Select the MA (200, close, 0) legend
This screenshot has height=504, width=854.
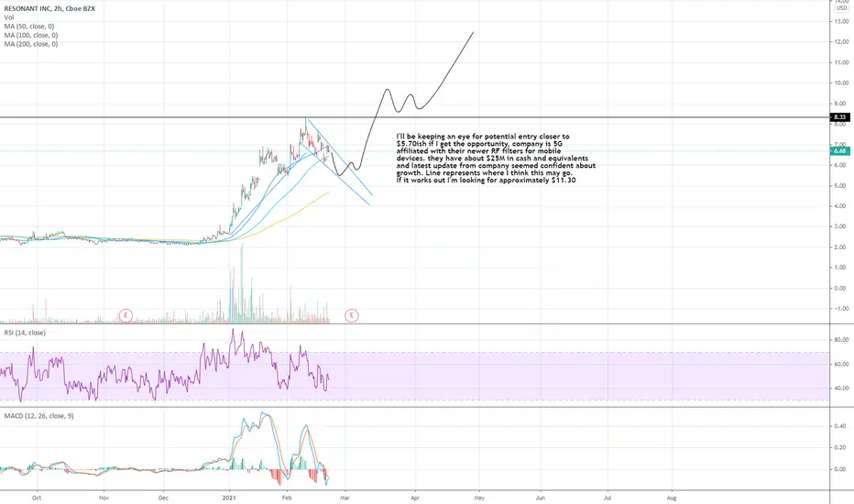coord(31,44)
